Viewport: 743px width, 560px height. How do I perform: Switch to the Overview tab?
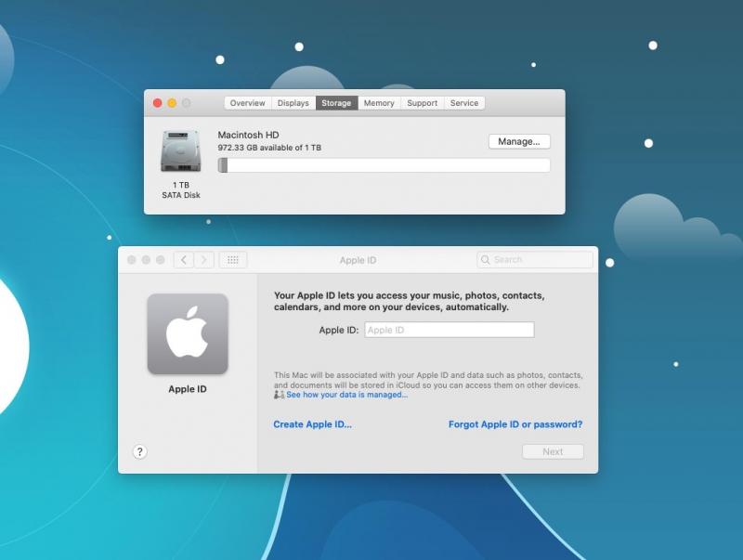coord(247,103)
